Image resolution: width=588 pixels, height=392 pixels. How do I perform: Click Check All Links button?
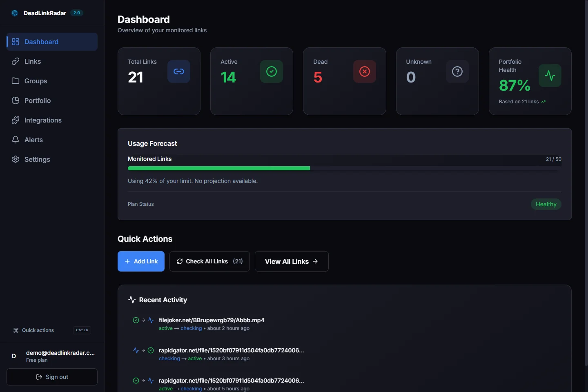(209, 261)
